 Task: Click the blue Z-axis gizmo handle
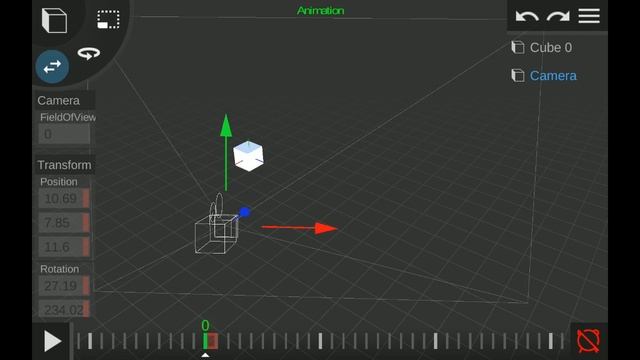pyautogui.click(x=244, y=212)
